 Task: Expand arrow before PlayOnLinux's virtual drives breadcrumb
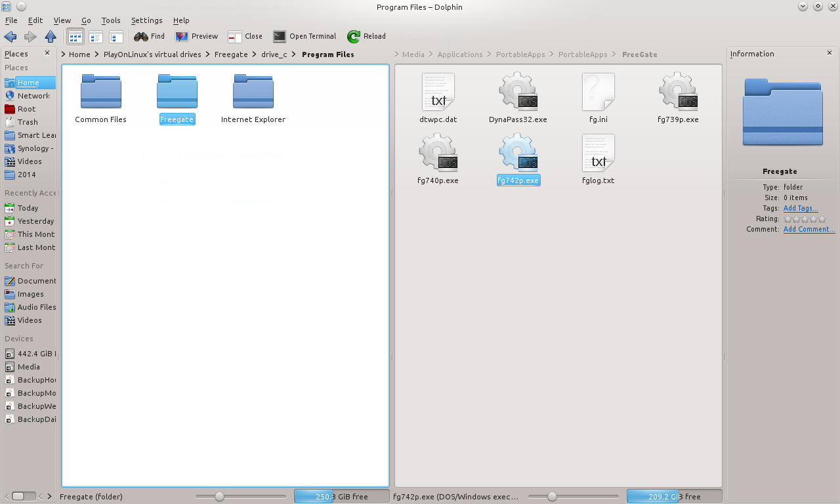tap(96, 54)
